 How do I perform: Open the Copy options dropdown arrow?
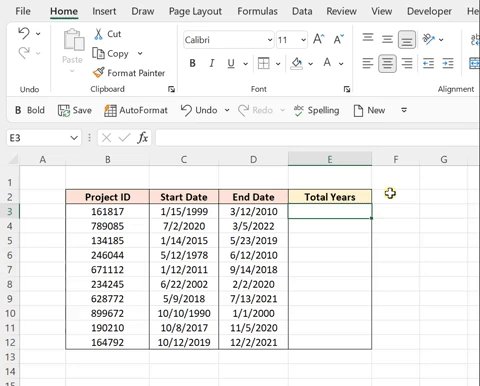point(140,53)
